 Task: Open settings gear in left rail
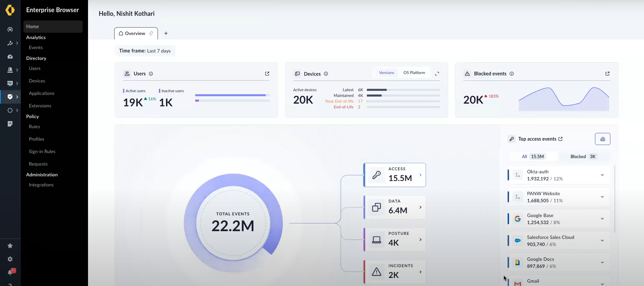[x=10, y=259]
